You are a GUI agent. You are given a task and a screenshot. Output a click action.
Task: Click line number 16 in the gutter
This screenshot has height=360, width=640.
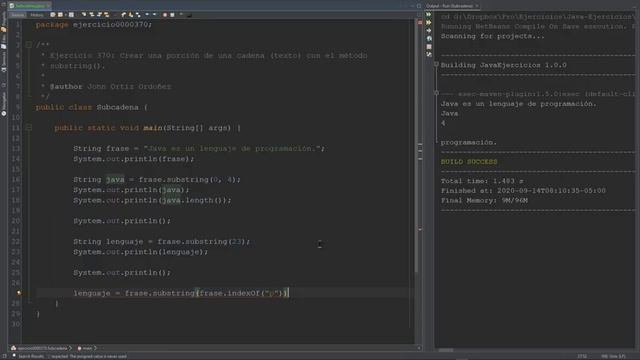click(x=16, y=180)
